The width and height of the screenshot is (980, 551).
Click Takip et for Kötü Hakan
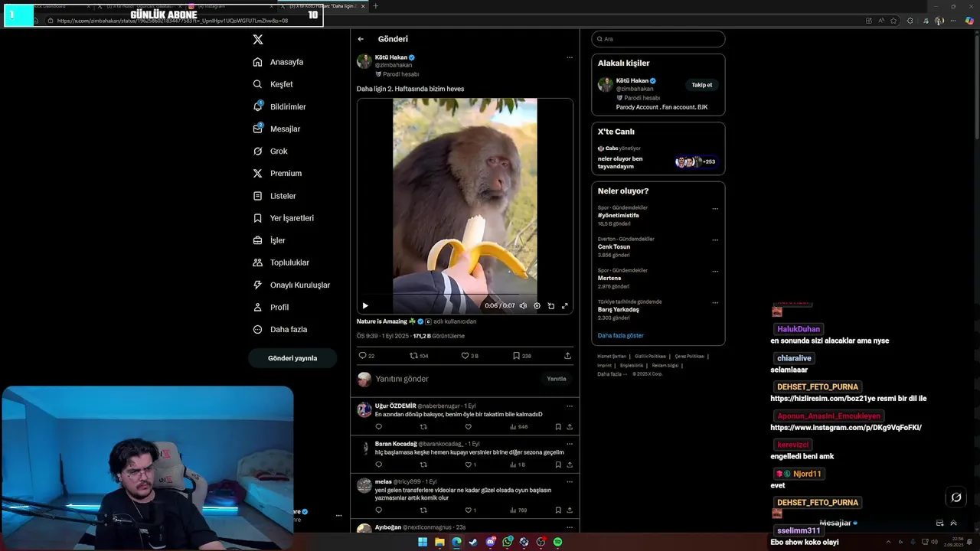click(x=702, y=85)
